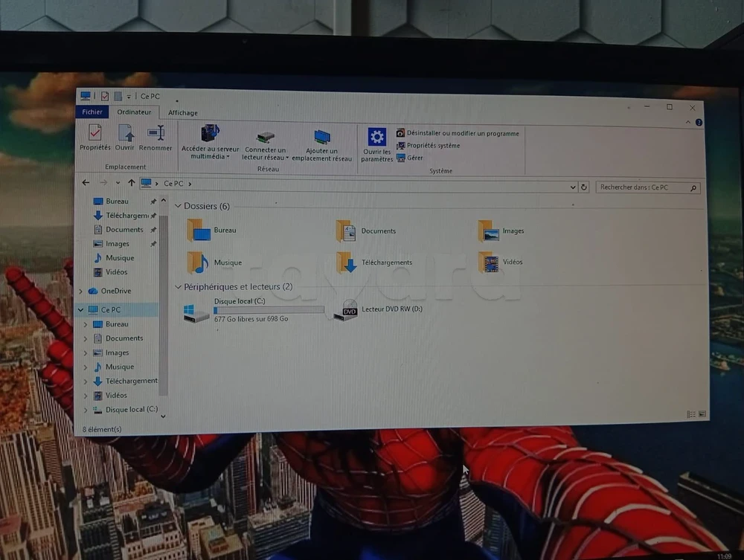Click Ajouter un emplacement réseau
Image resolution: width=744 pixels, height=560 pixels.
pos(321,146)
